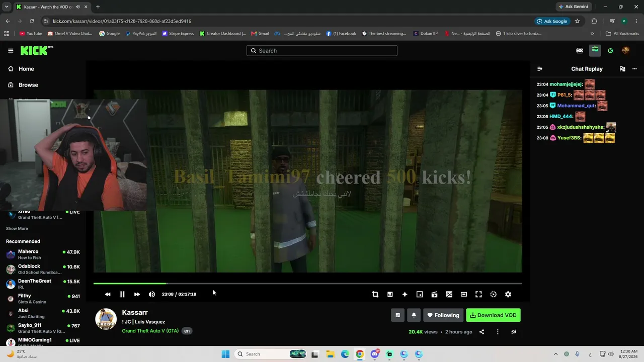Click green Kick coin icon
The width and height of the screenshot is (644, 362).
tap(610, 50)
